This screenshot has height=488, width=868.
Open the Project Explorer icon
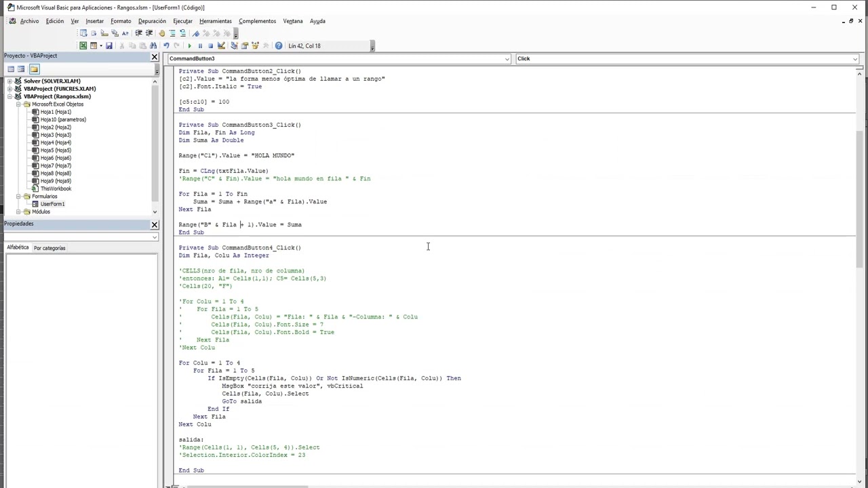(234, 45)
